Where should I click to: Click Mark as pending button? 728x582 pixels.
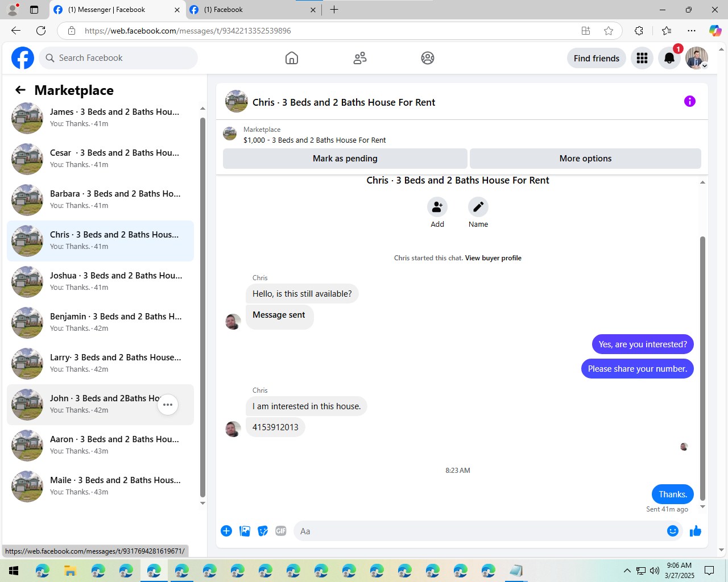pyautogui.click(x=345, y=159)
